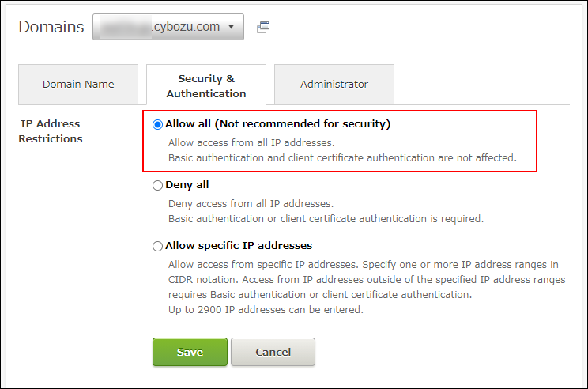588x389 pixels.
Task: Open the Security & Authentication tab
Action: coord(206,85)
